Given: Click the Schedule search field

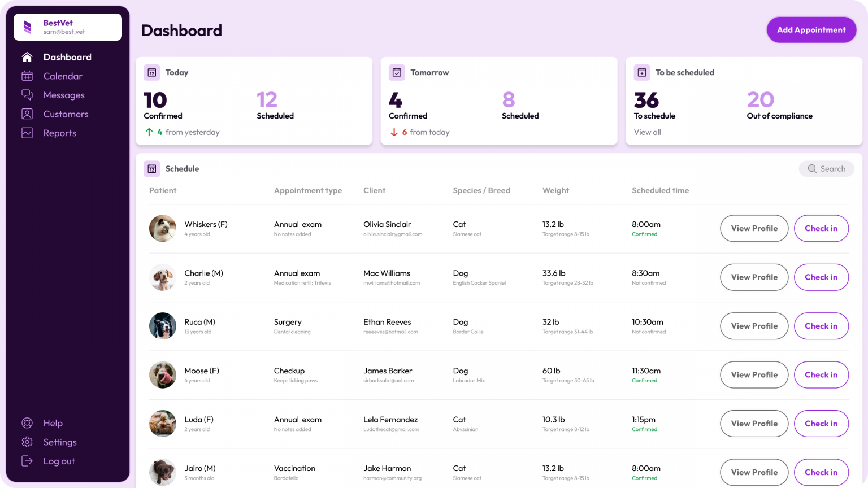Looking at the screenshot, I should (826, 169).
